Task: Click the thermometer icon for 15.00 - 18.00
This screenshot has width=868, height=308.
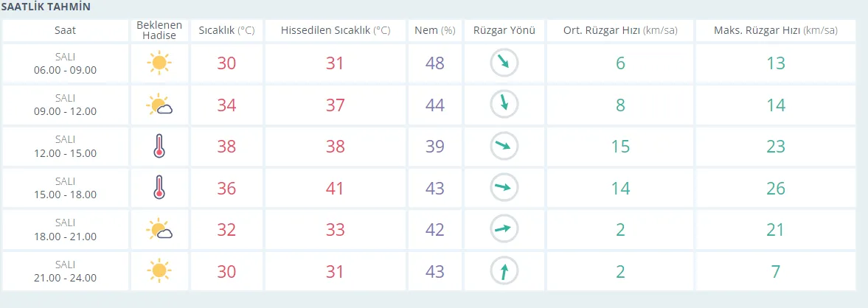Action: pos(159,188)
